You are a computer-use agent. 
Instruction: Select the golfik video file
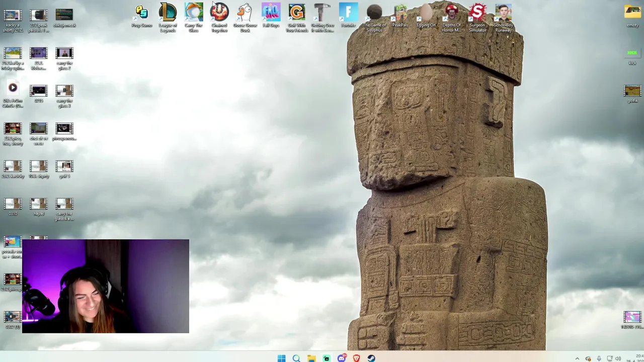(x=632, y=94)
